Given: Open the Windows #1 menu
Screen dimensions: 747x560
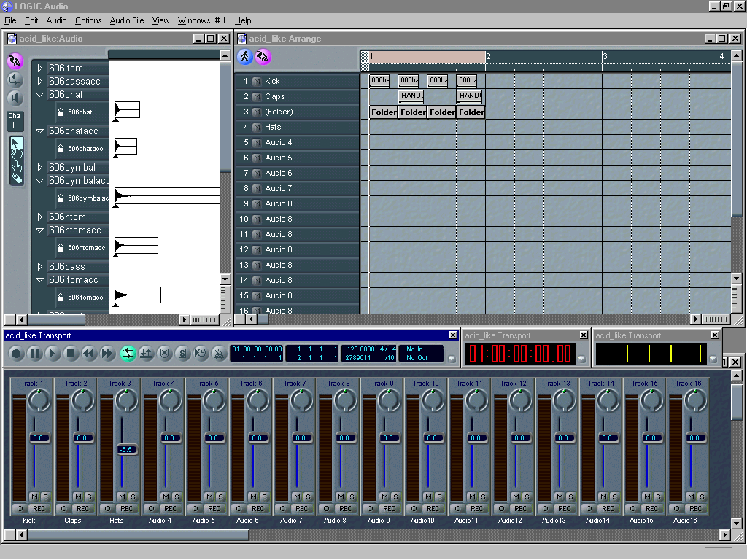Looking at the screenshot, I should (x=201, y=20).
